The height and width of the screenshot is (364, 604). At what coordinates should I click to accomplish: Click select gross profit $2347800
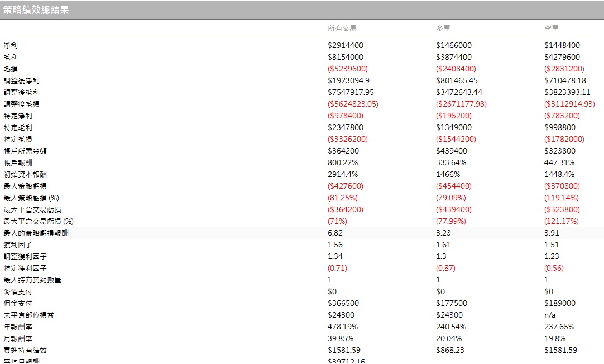point(346,127)
